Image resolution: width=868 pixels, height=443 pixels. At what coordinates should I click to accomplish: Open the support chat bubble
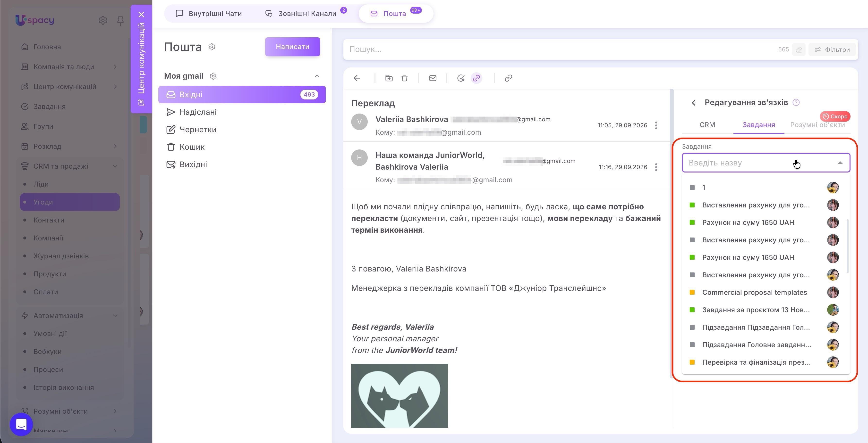click(x=21, y=425)
